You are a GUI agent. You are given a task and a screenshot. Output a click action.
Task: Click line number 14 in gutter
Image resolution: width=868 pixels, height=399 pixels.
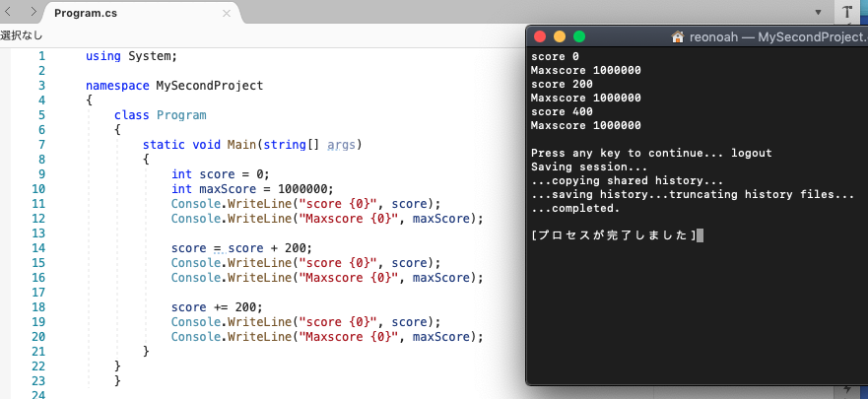tap(38, 248)
